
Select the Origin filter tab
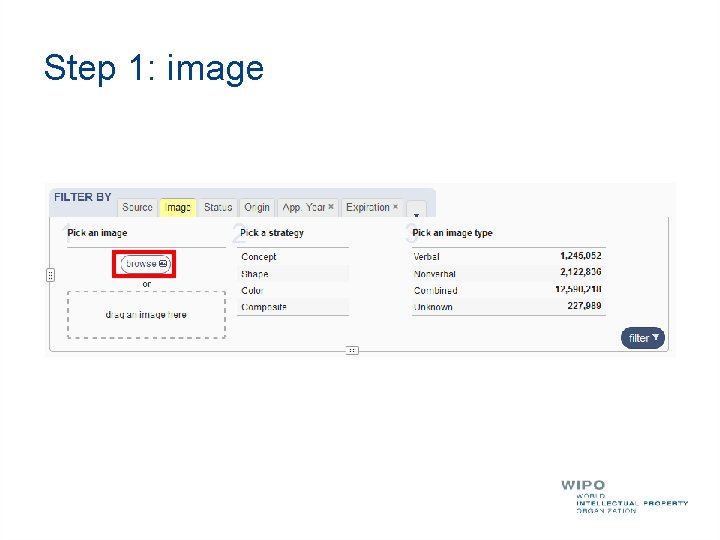coord(257,208)
